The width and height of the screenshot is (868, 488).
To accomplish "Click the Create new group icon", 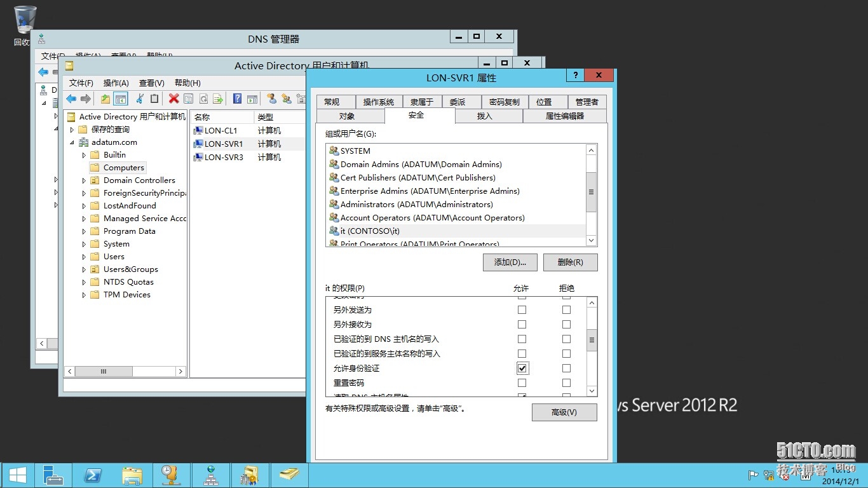I will [x=287, y=98].
